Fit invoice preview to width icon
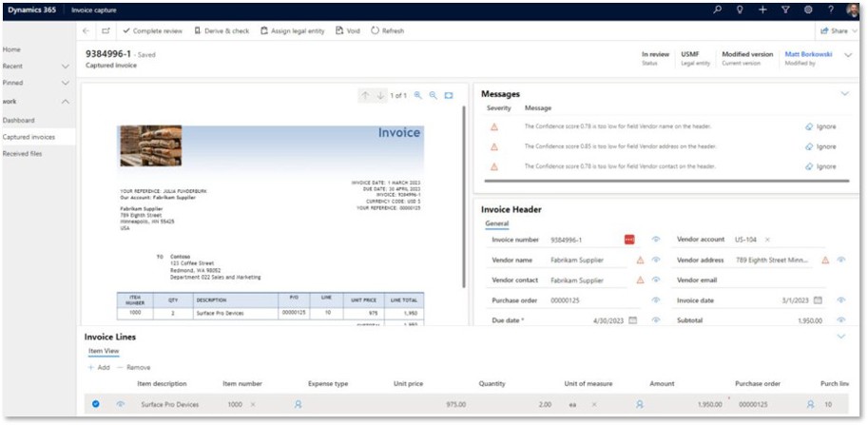This screenshot has height=425, width=868. click(x=449, y=95)
